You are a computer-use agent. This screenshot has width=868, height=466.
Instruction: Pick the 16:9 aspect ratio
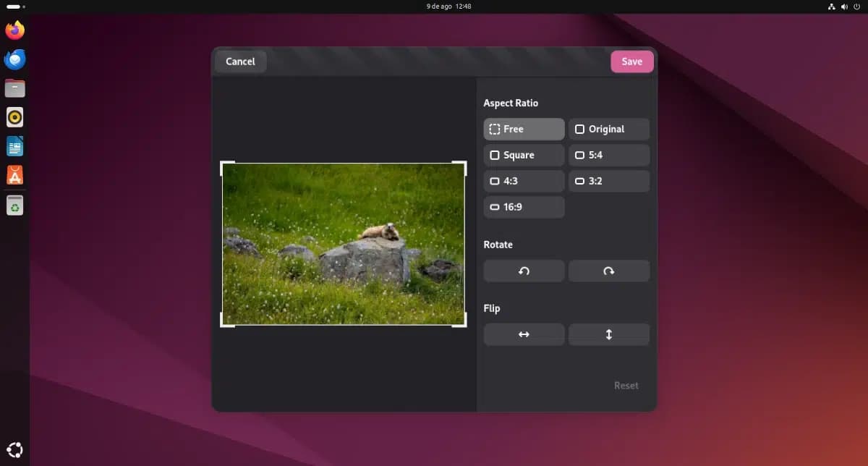pos(524,207)
